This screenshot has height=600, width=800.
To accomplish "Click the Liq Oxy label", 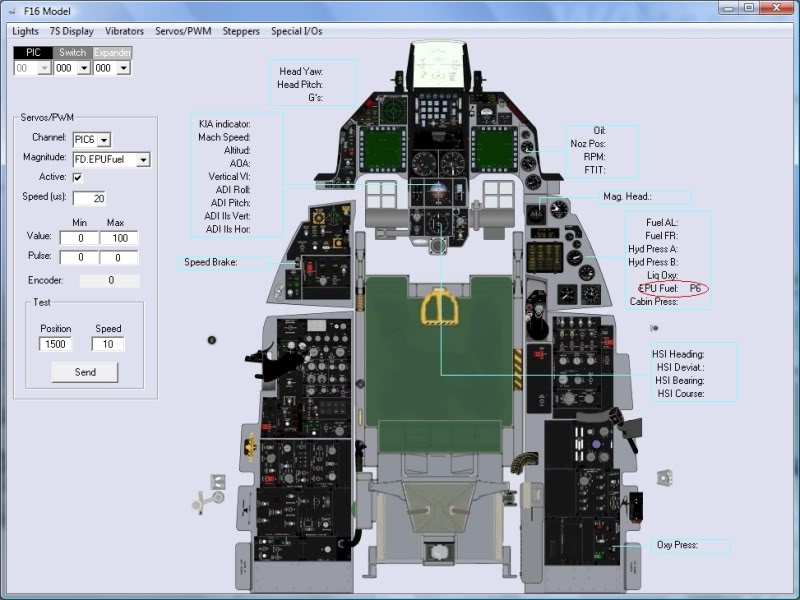I will (663, 276).
